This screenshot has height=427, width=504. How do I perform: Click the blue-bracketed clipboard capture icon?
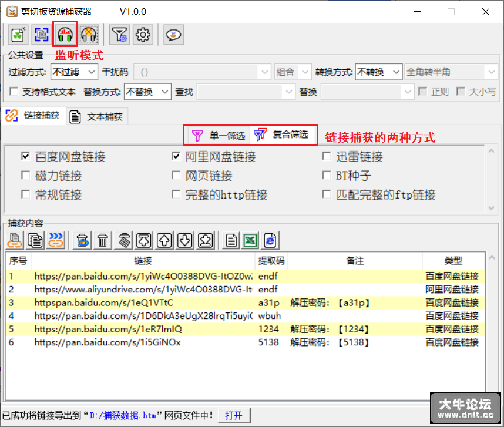click(42, 35)
